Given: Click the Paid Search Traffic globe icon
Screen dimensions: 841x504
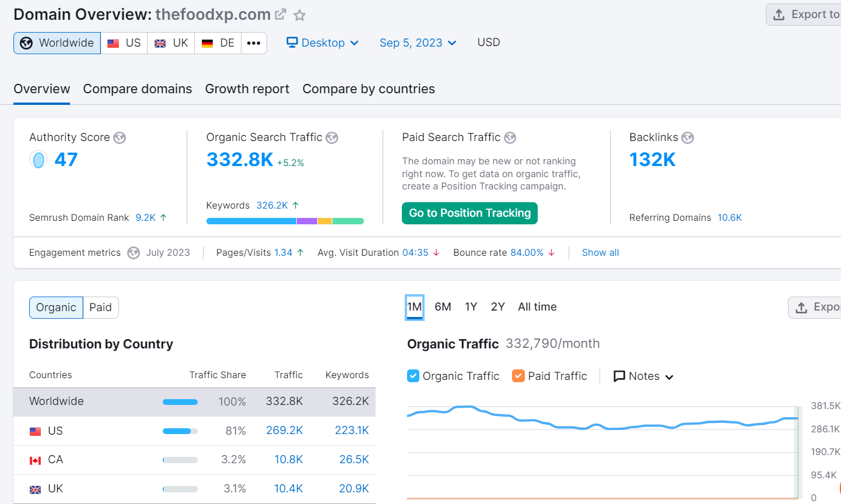Looking at the screenshot, I should point(510,138).
